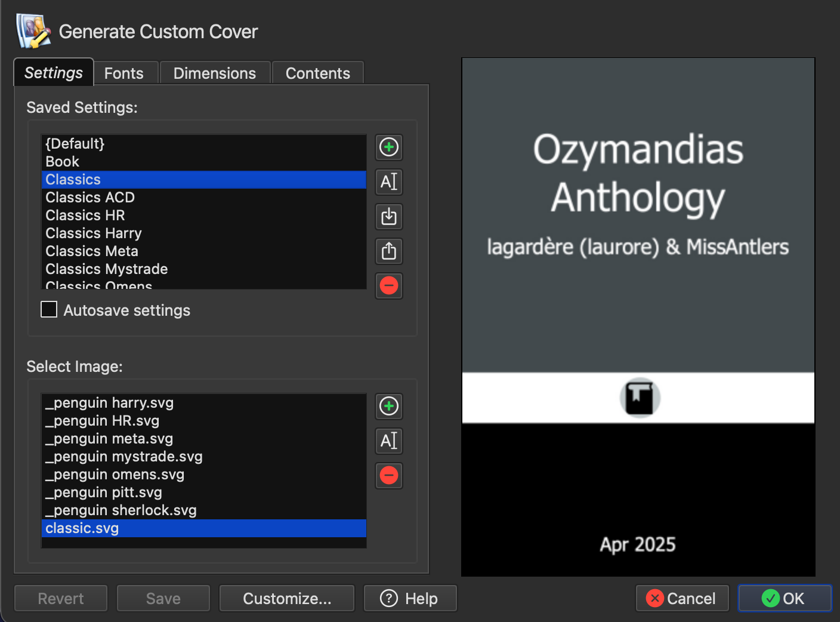Select the Classics saved setting
This screenshot has height=622, width=840.
click(204, 180)
